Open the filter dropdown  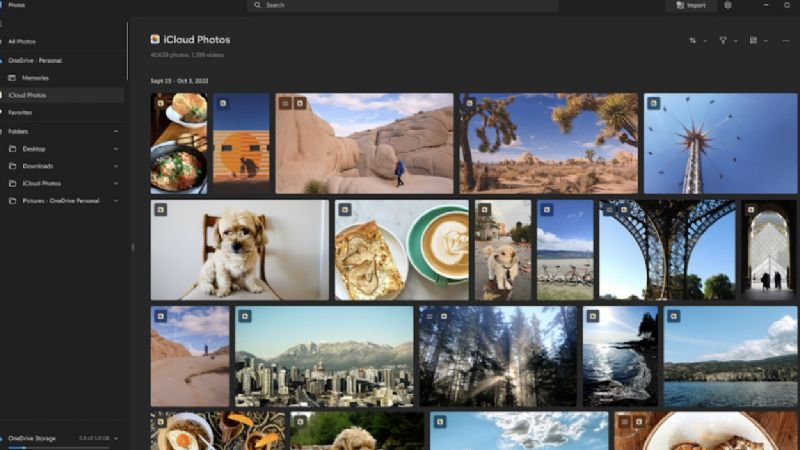pyautogui.click(x=726, y=41)
